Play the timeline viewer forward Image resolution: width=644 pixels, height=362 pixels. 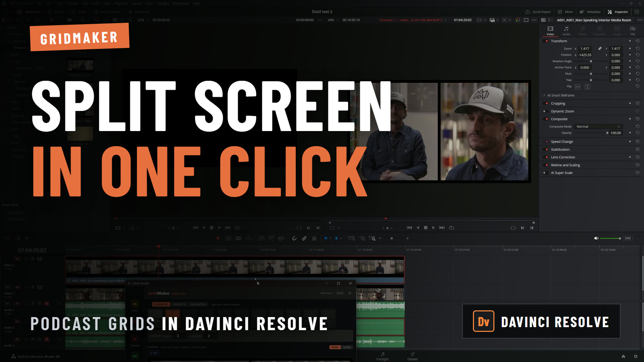433,228
